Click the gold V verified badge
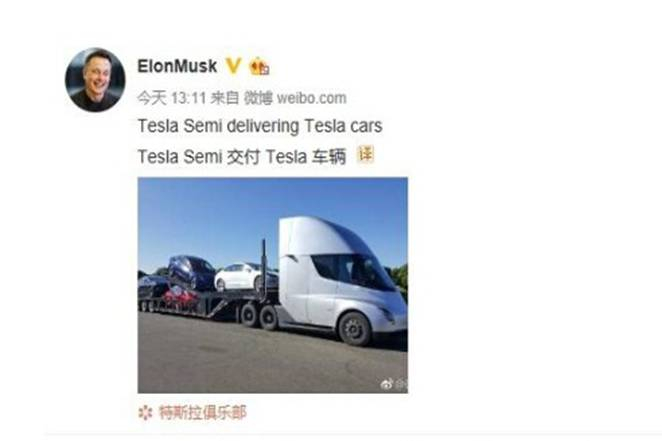The width and height of the screenshot is (662, 441). tap(233, 66)
